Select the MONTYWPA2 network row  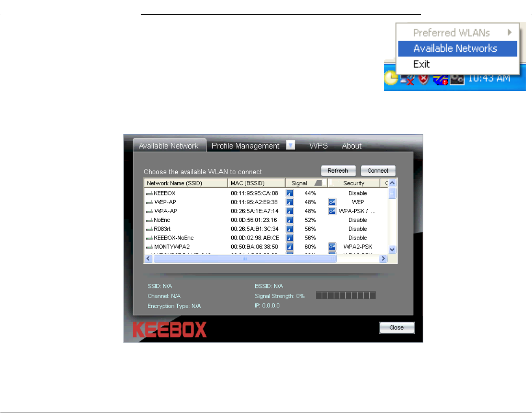pyautogui.click(x=266, y=247)
